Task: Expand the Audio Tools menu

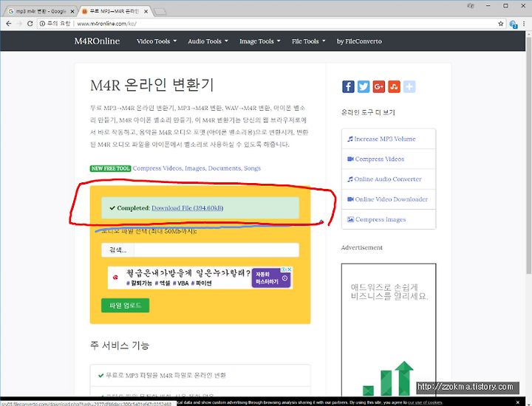Action: click(x=208, y=41)
